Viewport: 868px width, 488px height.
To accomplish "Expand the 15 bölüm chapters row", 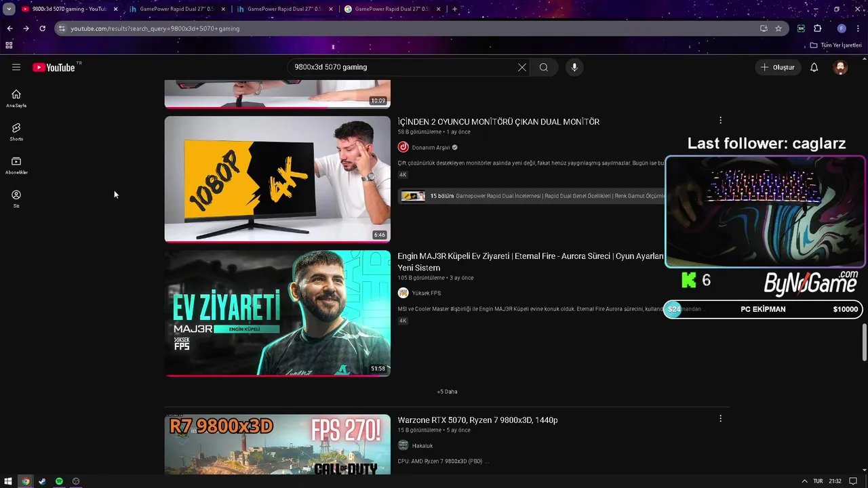I will (532, 196).
